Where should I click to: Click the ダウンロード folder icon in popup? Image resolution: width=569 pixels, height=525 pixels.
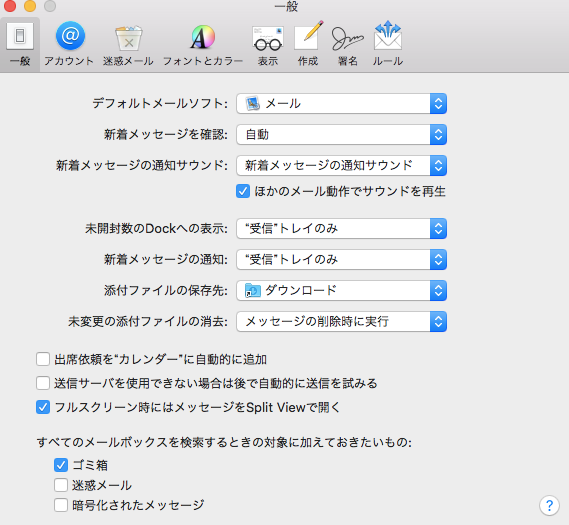point(253,290)
